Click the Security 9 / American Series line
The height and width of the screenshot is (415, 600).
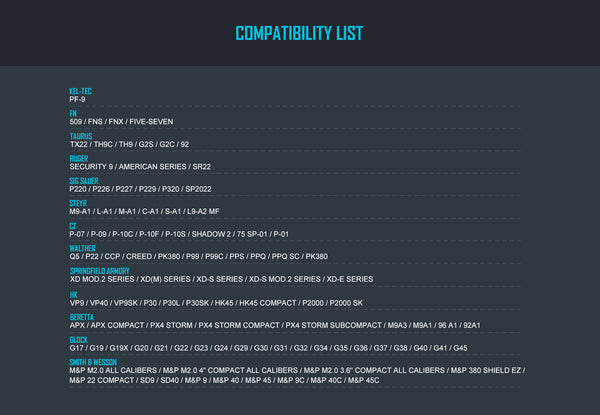tap(140, 167)
